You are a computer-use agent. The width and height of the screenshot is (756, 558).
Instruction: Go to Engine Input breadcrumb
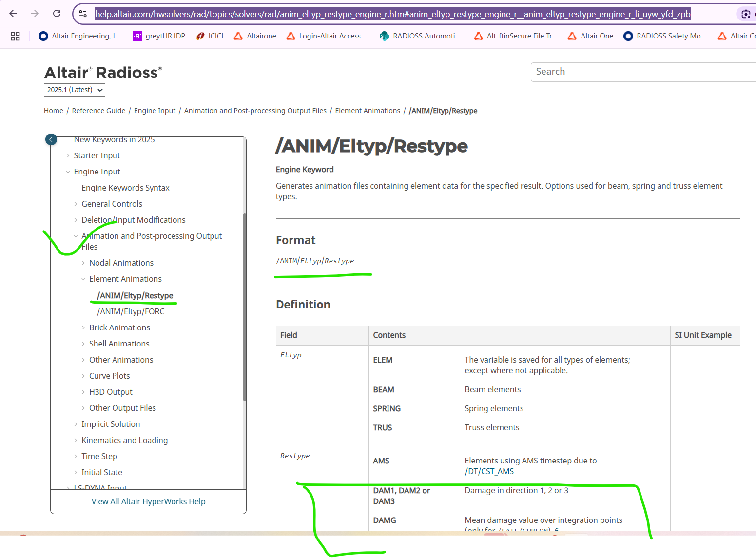click(x=155, y=111)
